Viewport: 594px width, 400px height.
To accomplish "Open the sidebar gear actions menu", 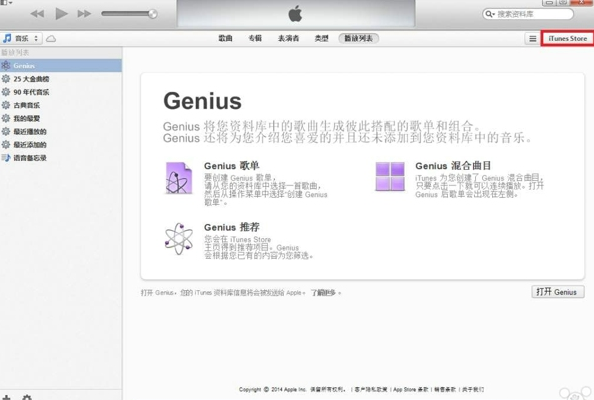I will pyautogui.click(x=27, y=397).
